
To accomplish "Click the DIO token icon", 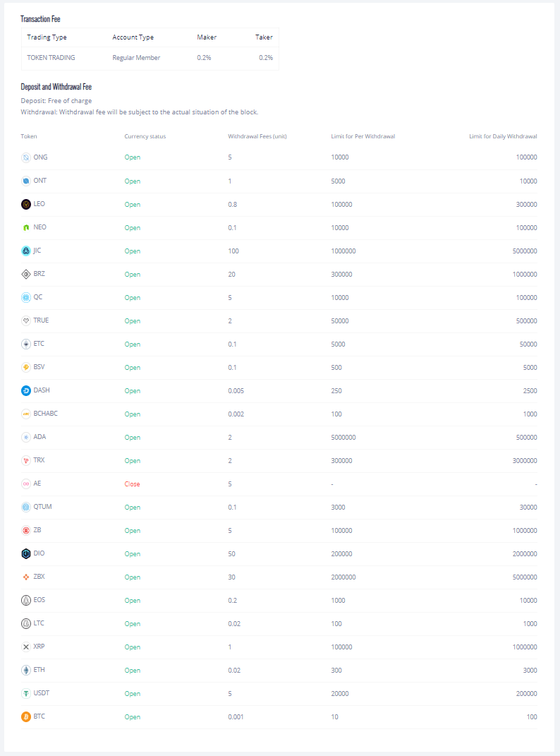I will pos(26,553).
